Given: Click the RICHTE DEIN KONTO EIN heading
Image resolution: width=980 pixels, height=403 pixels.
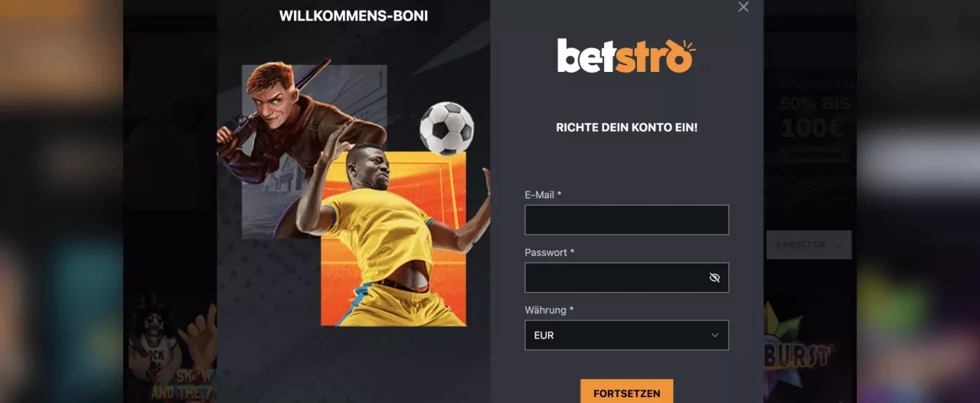Looking at the screenshot, I should point(626,128).
